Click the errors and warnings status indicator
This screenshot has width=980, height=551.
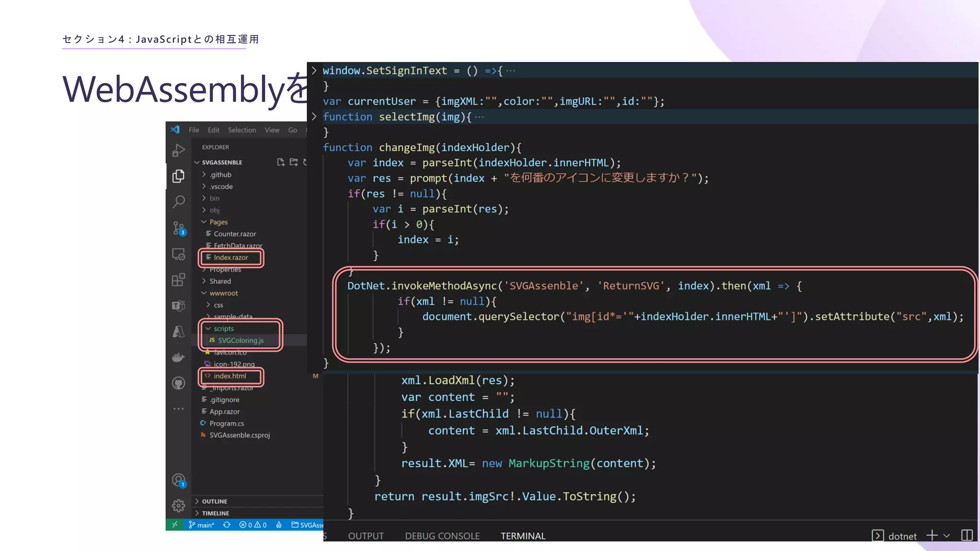click(253, 525)
